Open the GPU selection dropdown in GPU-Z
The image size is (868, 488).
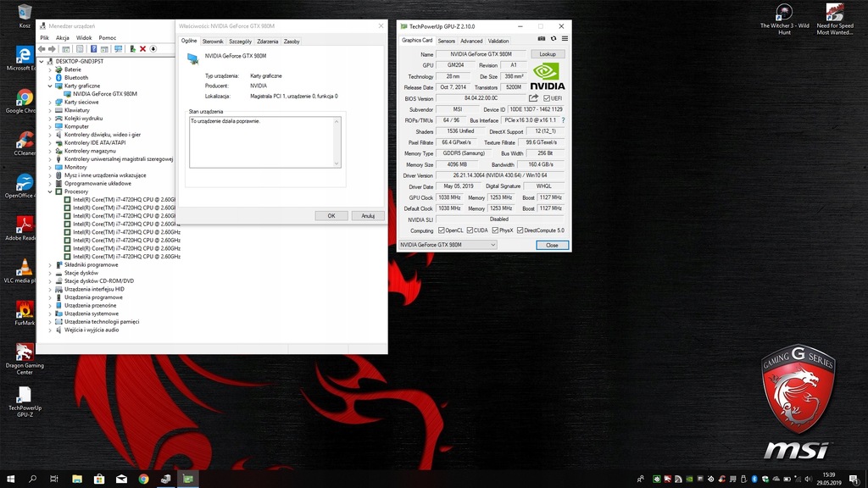[448, 245]
